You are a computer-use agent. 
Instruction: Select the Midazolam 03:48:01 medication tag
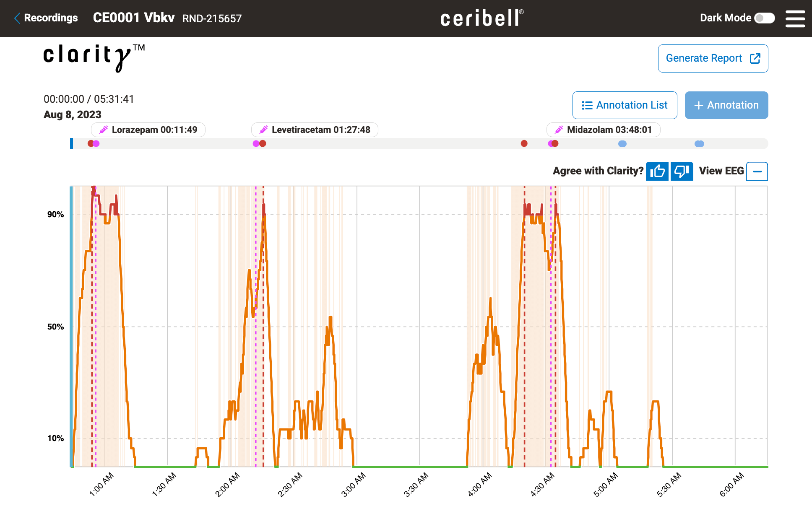(x=603, y=130)
